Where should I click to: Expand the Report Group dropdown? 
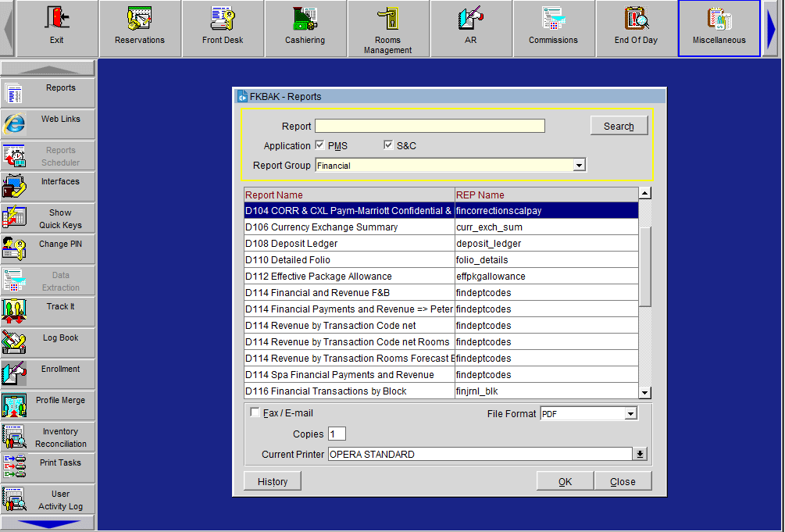[579, 166]
